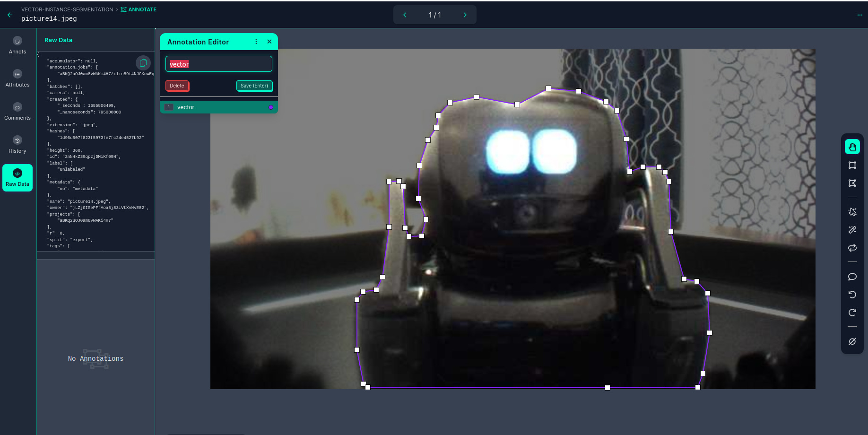The width and height of the screenshot is (868, 435).
Task: Select the magic wand segmentation tool
Action: click(852, 230)
